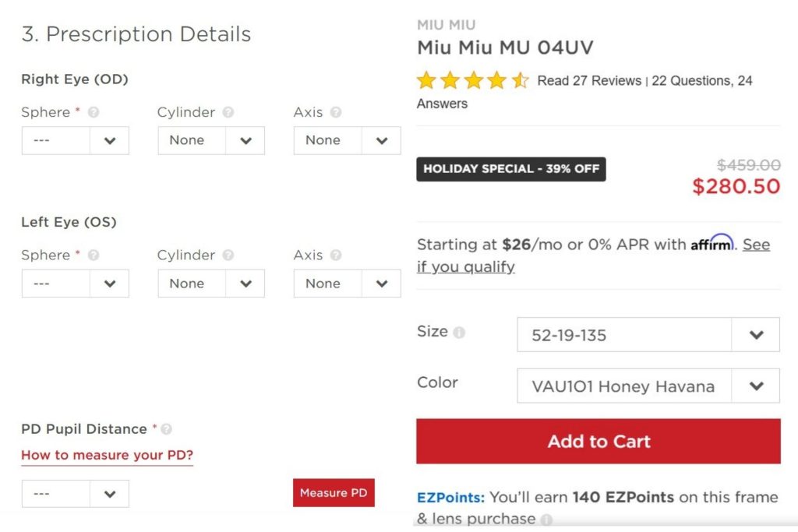
Task: Click help icon next to Right Eye Sphere
Action: (94, 112)
